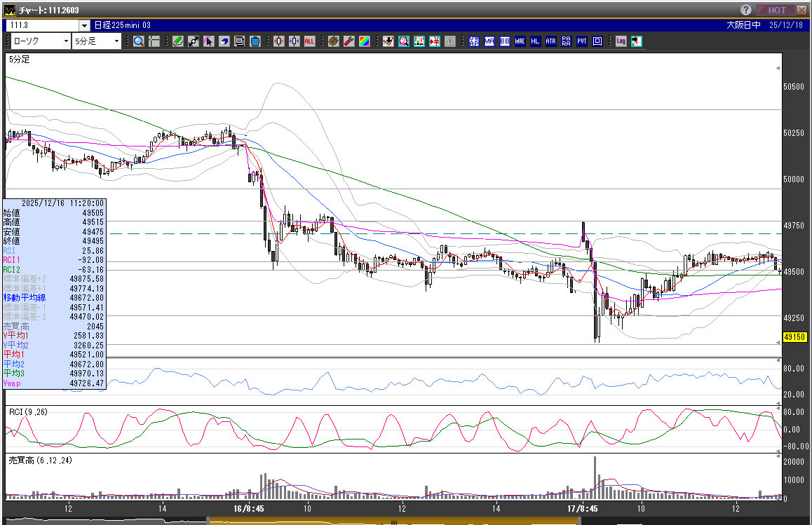Click the magnifier zoom tool icon
This screenshot has height=525, width=812.
pos(138,41)
